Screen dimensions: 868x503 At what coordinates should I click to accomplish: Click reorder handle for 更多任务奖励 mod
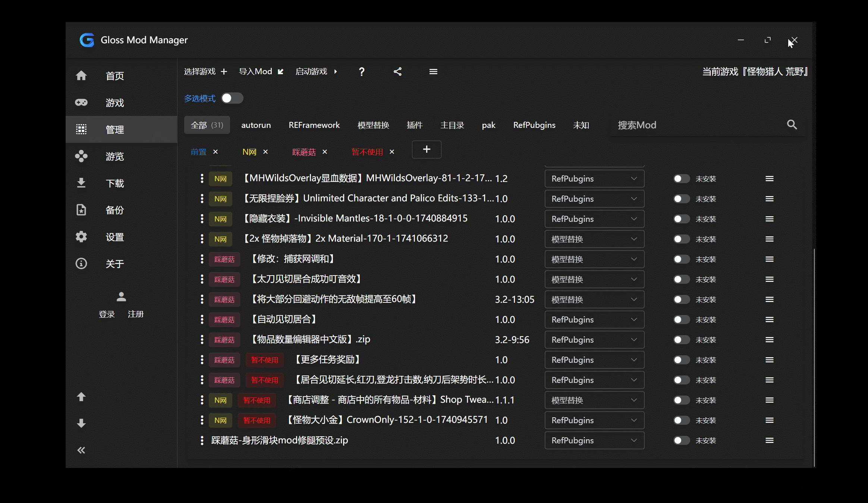(x=770, y=360)
